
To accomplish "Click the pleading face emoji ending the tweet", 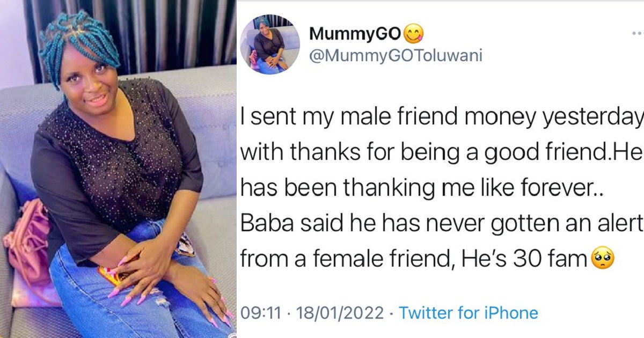I will 602,260.
